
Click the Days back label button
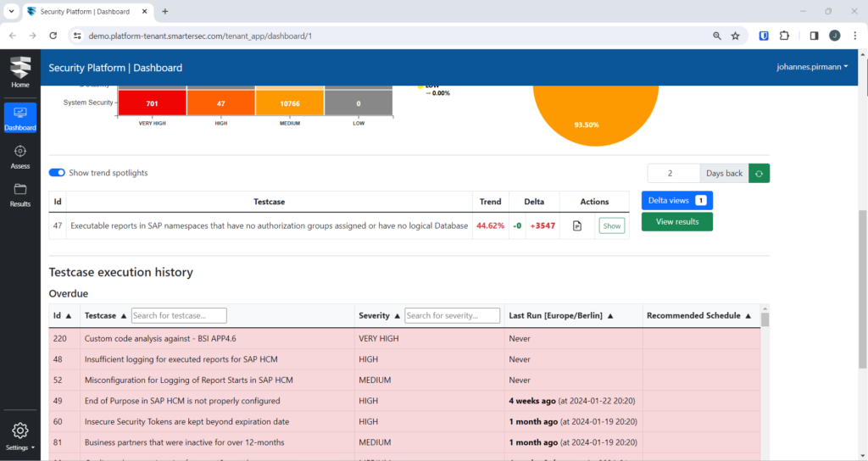tap(724, 173)
